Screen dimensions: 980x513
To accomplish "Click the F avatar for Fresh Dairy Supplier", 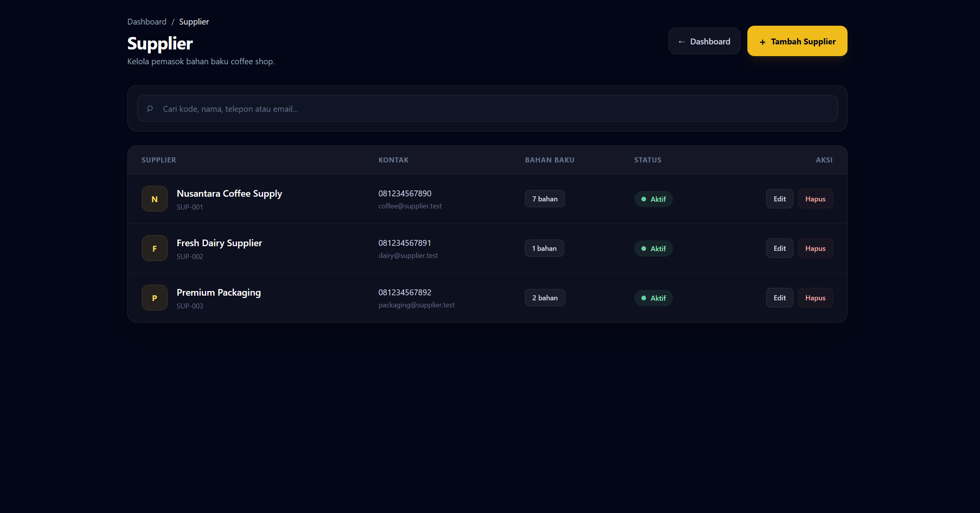I will (x=155, y=248).
